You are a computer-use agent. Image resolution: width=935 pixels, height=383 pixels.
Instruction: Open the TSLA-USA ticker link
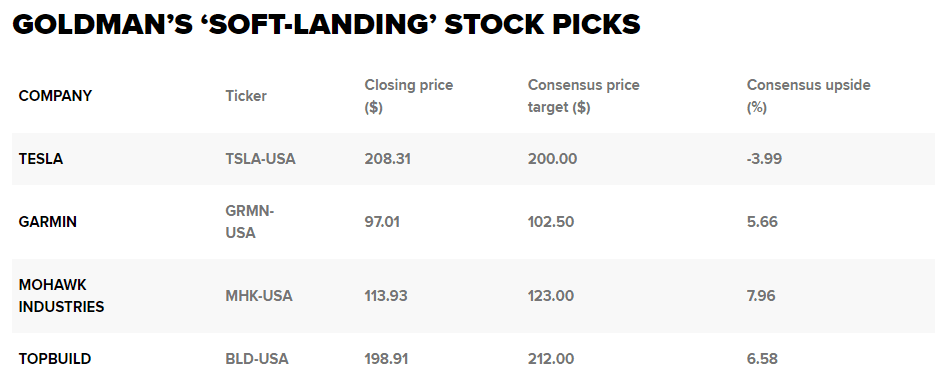[x=260, y=159]
